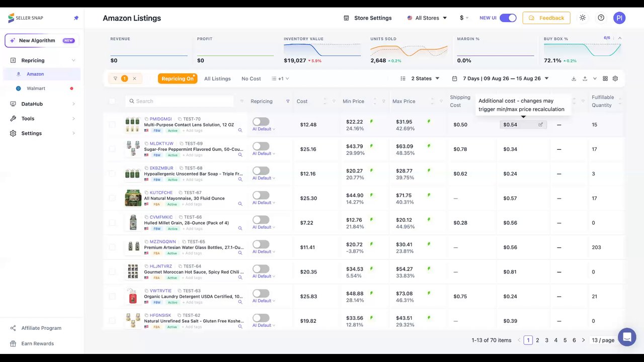Enable repricing for Sugar-Free Peppermint Gum
644x362 pixels.
[261, 146]
